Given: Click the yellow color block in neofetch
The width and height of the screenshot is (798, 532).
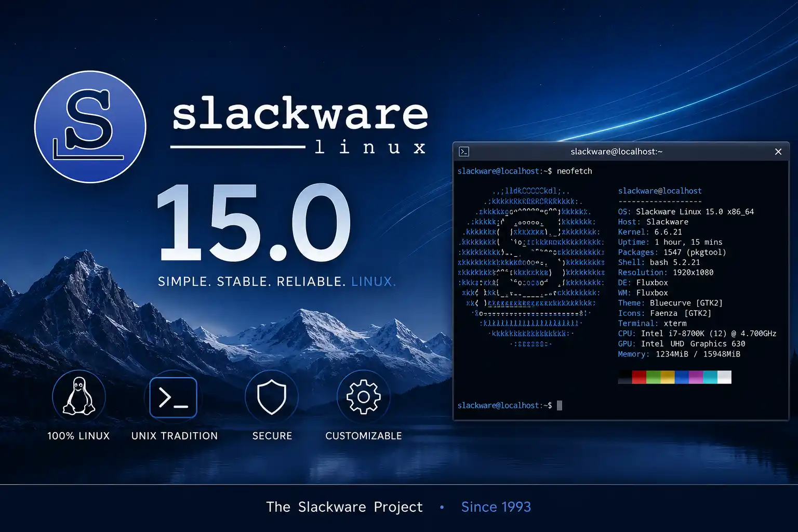Looking at the screenshot, I should coord(668,377).
